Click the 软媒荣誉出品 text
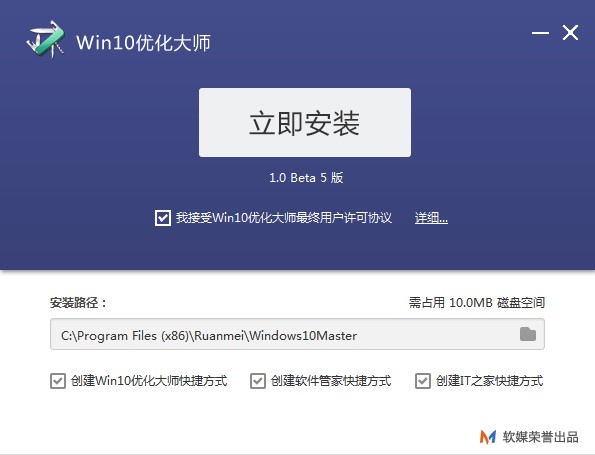This screenshot has width=595, height=455. point(541,437)
